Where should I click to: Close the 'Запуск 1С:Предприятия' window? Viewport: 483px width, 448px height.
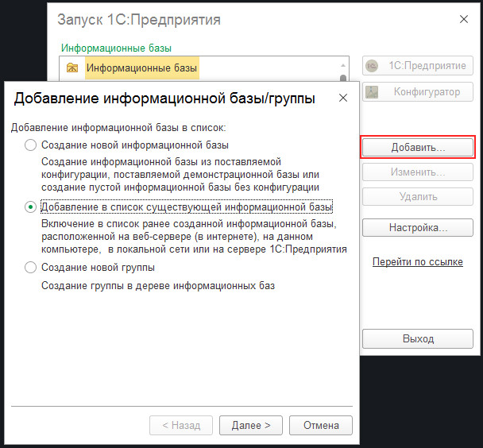click(464, 19)
